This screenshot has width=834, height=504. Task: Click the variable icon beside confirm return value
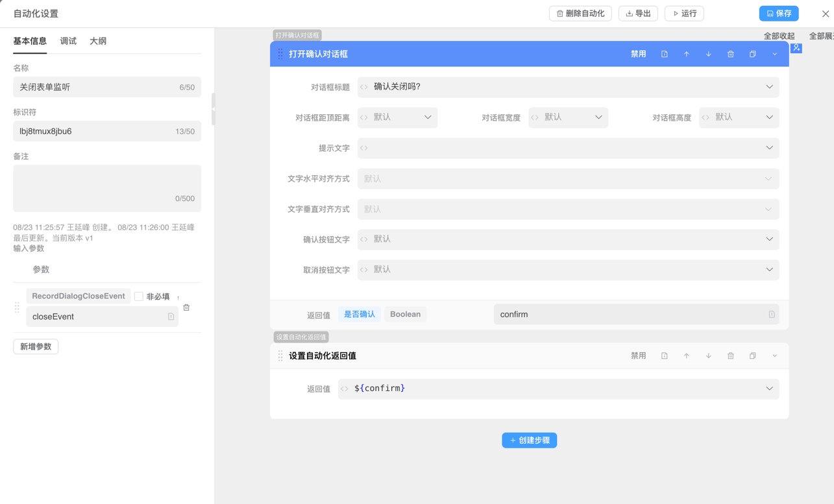click(x=771, y=314)
